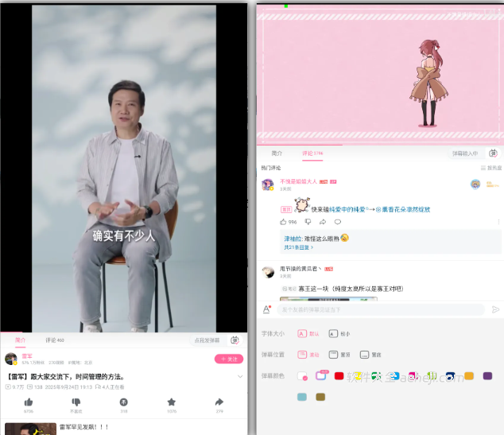Open 不愧是姐姐大人 commenter avatar

coord(267,184)
